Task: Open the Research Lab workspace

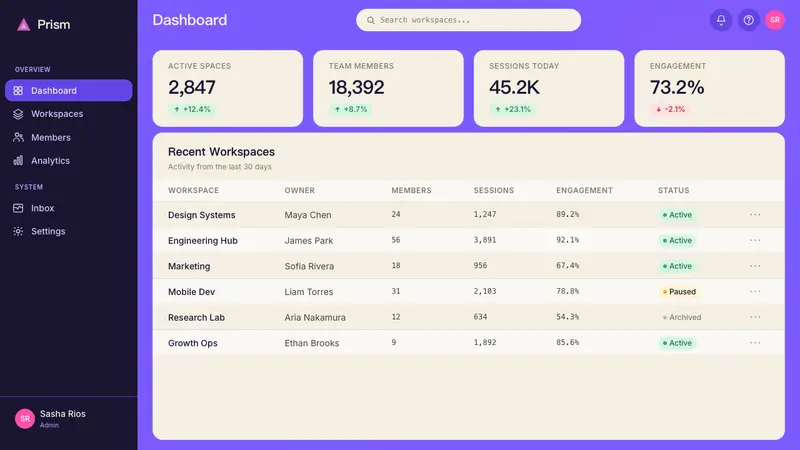Action: point(196,317)
